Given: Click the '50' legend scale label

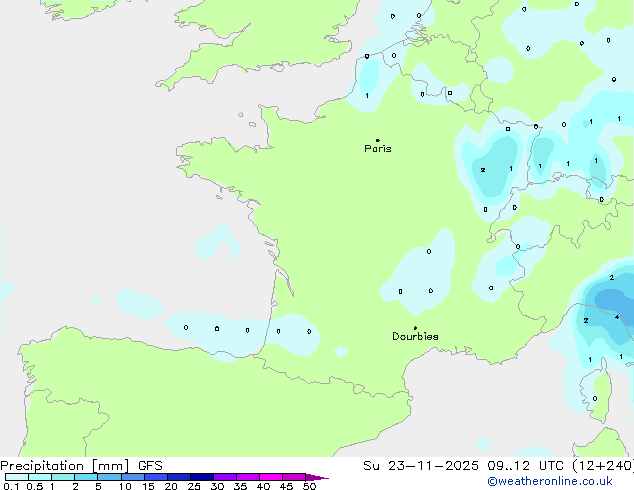Looking at the screenshot, I should point(310,486).
